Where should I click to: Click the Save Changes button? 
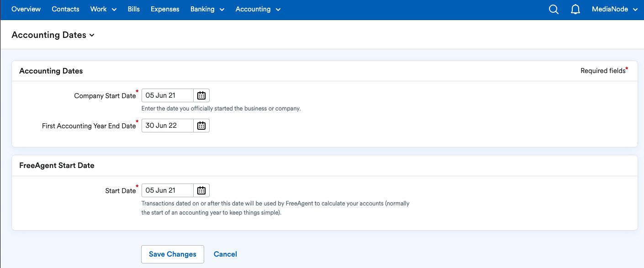[172, 254]
